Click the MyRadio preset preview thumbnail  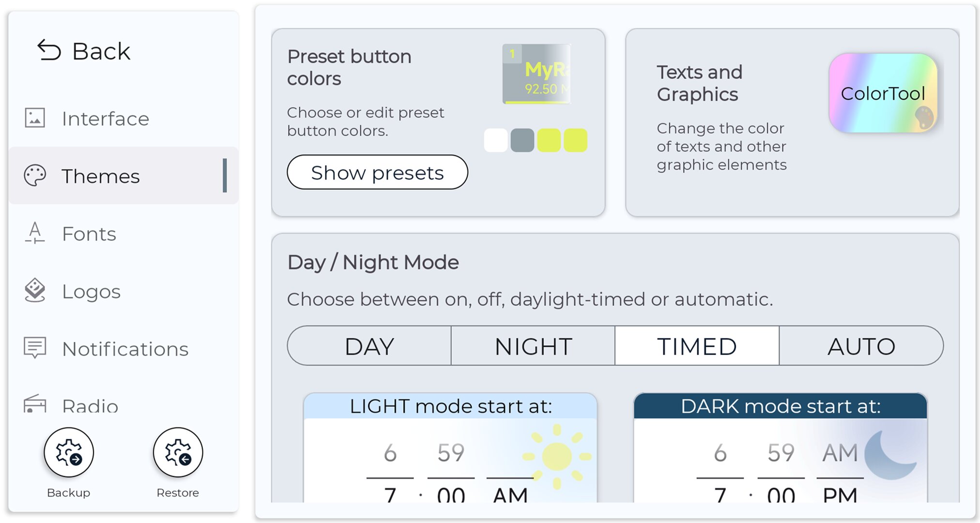pos(537,74)
